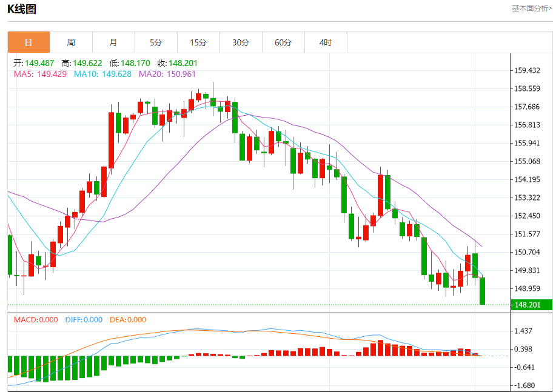Click the 收:148.201 closing price
The image size is (556, 392).
[177, 63]
